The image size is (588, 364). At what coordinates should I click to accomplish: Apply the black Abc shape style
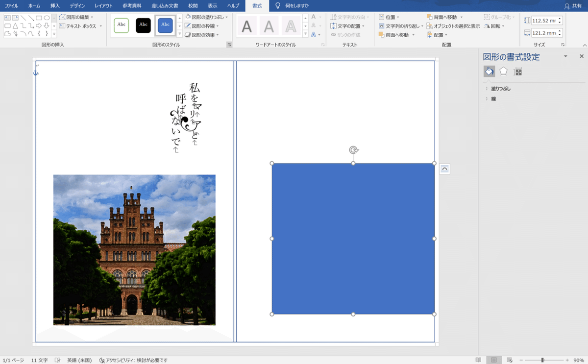tap(143, 25)
